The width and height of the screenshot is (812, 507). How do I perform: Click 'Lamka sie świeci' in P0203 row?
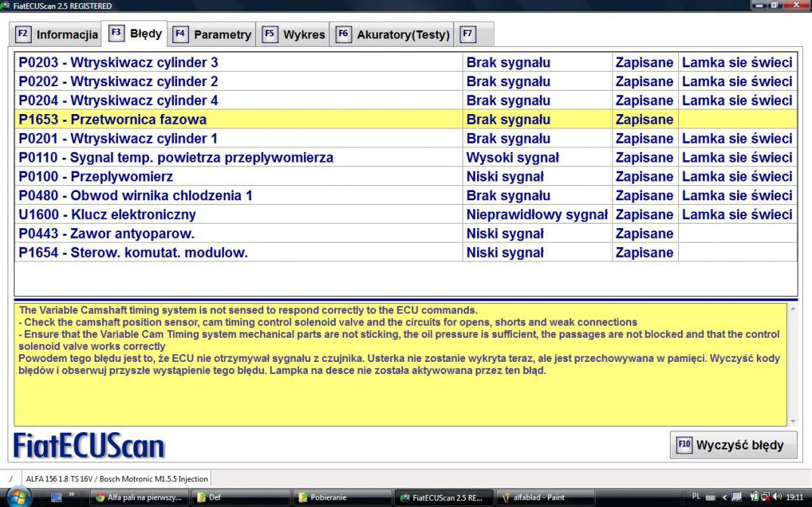coord(737,63)
